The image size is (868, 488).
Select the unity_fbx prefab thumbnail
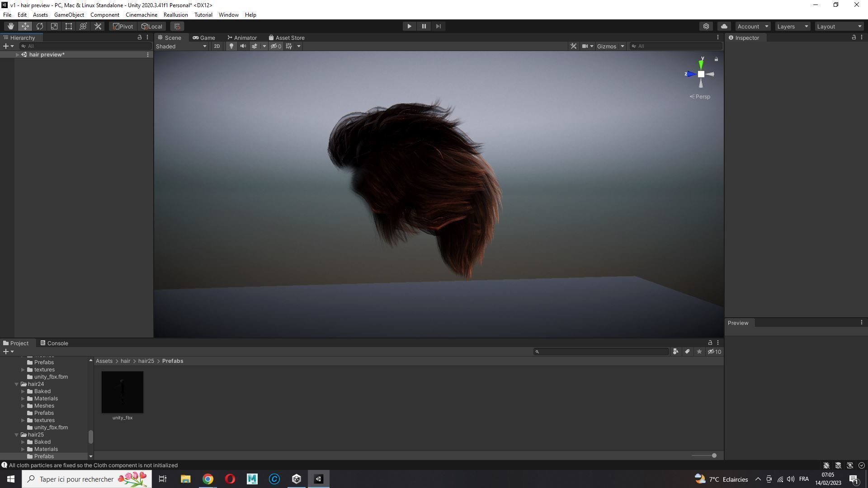coord(123,392)
